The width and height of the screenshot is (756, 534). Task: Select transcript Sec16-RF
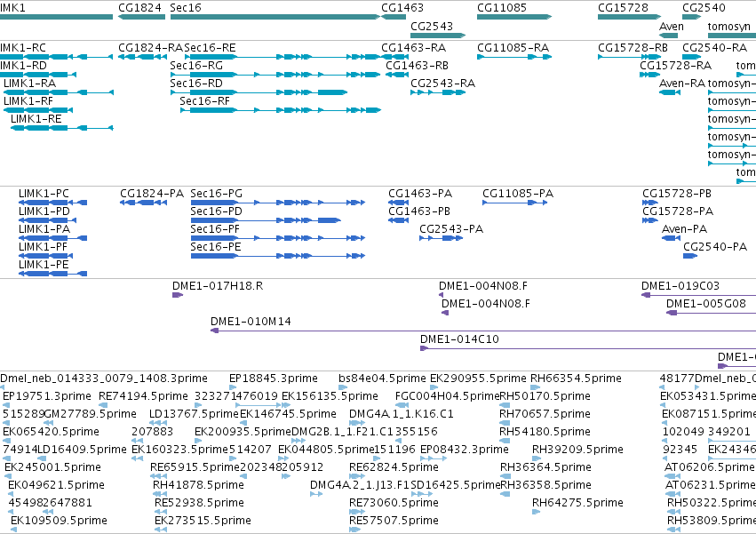pyautogui.click(x=205, y=101)
